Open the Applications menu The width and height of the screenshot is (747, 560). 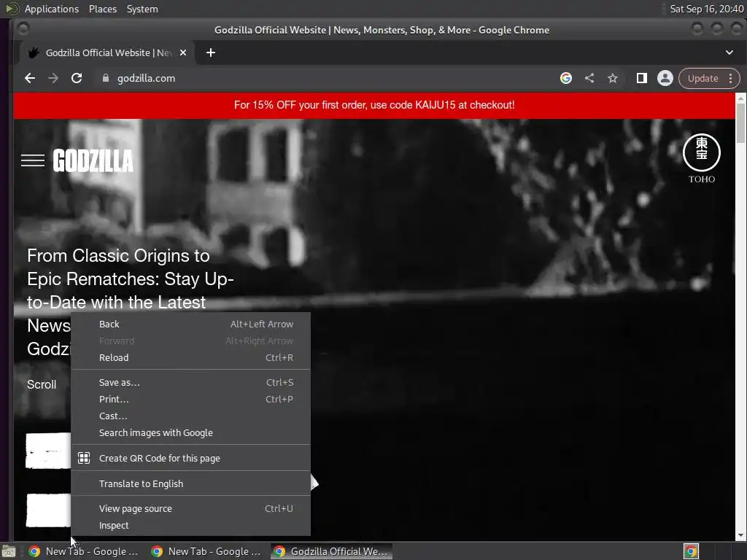pos(52,9)
